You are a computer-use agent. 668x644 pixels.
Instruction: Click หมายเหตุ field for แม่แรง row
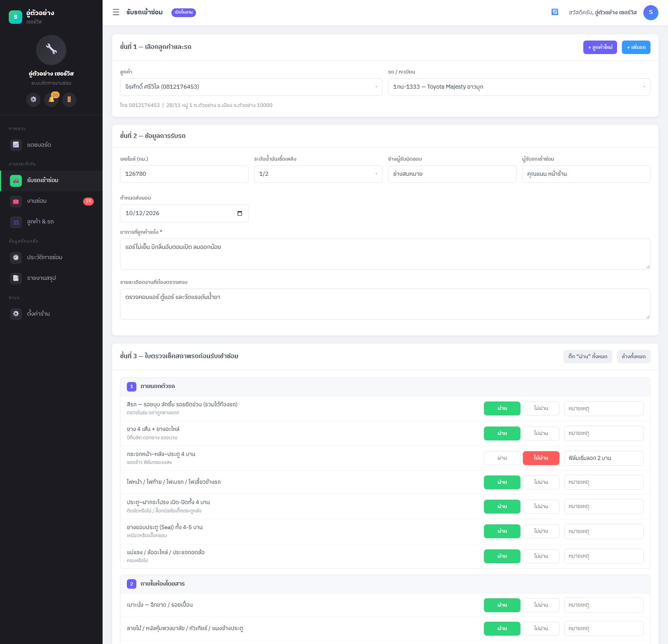coord(604,556)
